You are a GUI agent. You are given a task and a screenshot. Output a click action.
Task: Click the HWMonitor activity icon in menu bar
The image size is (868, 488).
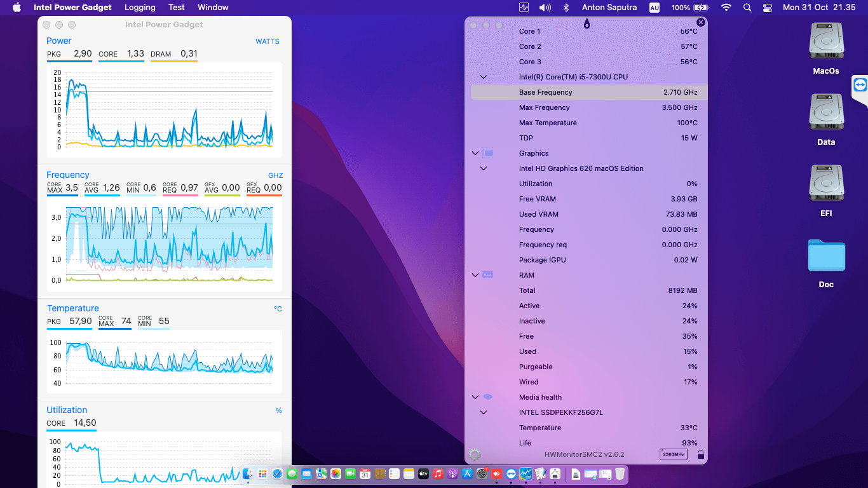click(524, 8)
